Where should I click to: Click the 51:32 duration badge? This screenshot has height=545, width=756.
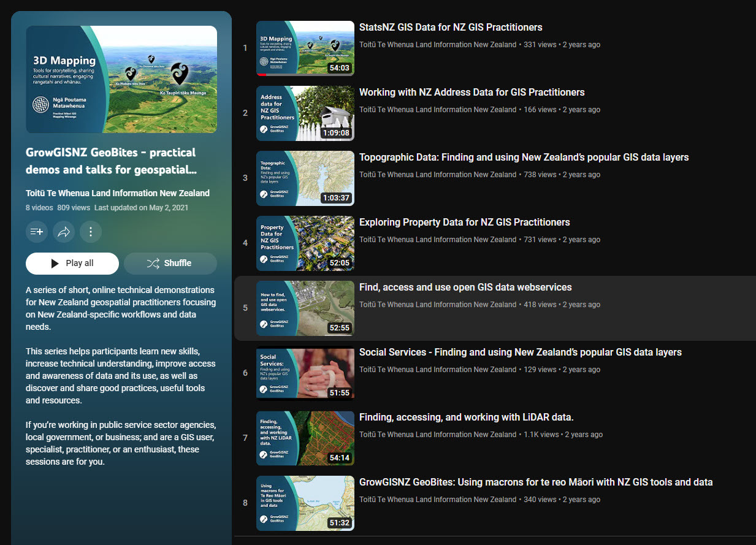[339, 523]
